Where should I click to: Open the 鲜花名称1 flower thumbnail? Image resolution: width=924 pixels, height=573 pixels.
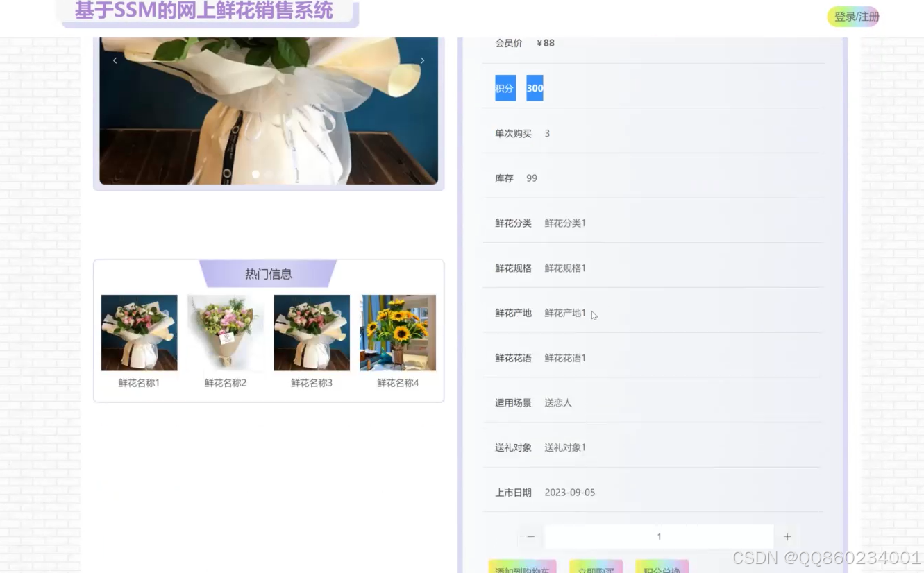tap(139, 333)
